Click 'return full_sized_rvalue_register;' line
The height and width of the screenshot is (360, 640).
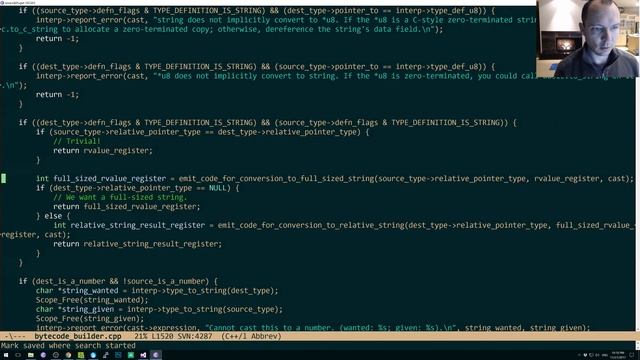point(127,207)
